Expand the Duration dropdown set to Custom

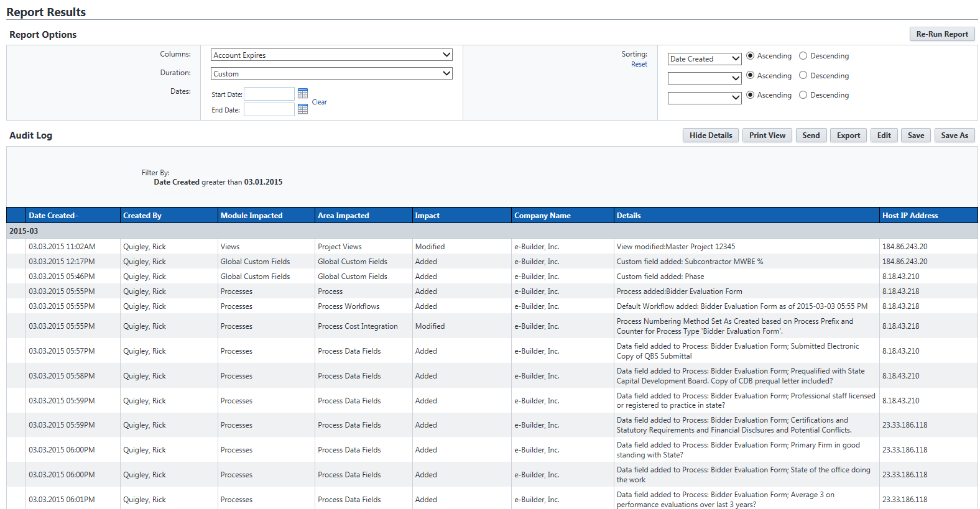click(x=331, y=73)
